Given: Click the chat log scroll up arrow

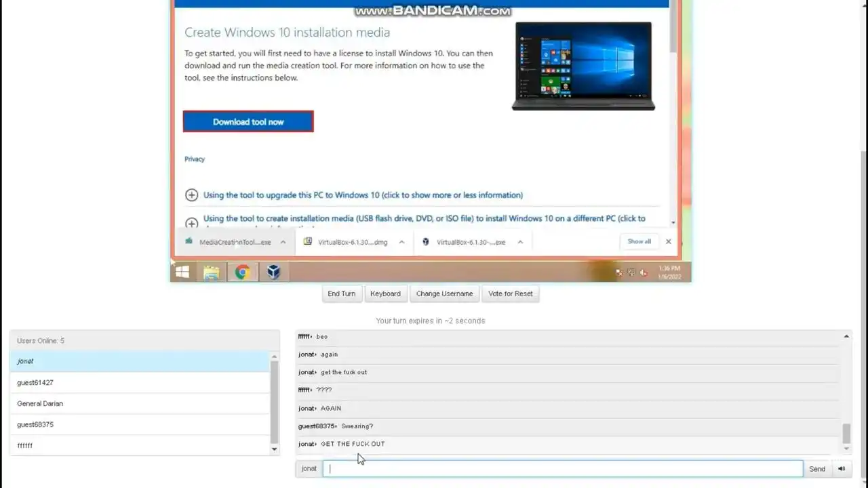Looking at the screenshot, I should click(x=846, y=336).
